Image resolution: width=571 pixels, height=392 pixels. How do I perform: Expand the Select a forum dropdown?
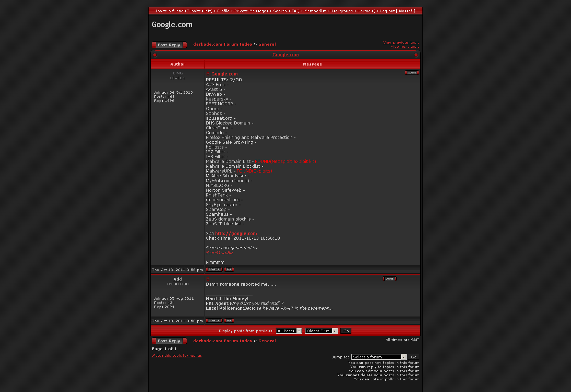tap(378, 357)
